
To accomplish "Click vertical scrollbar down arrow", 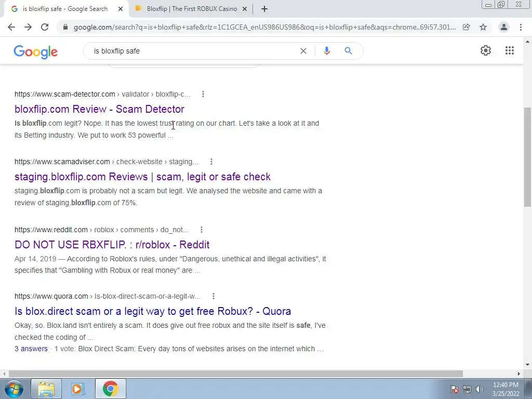I will point(527,365).
